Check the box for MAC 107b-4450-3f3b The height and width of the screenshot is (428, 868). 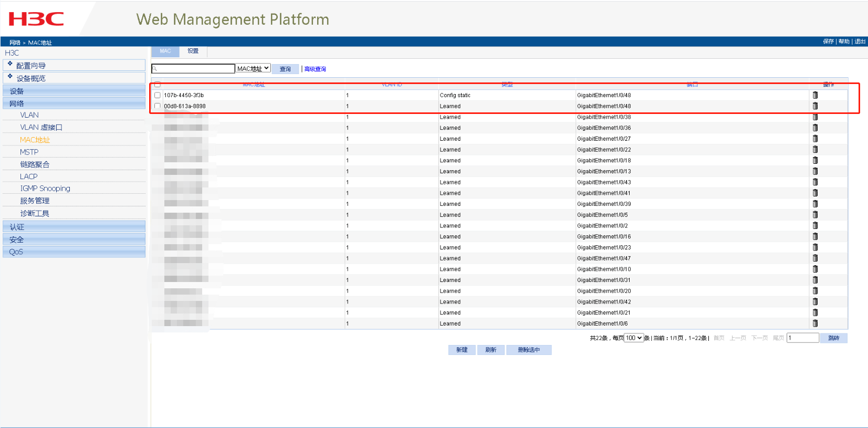(x=158, y=95)
